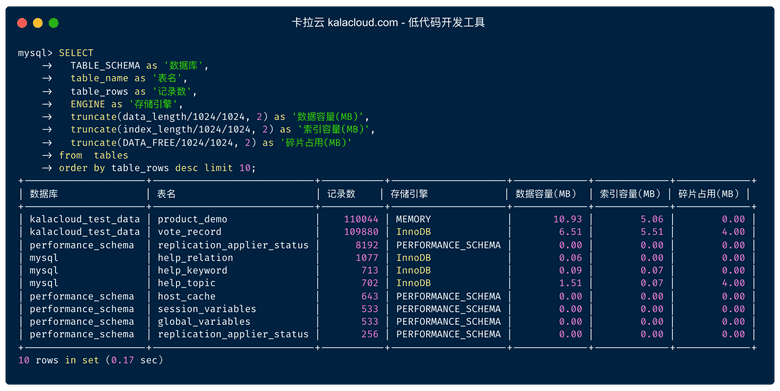Click the 数据容量(MB) column header

(x=546, y=194)
